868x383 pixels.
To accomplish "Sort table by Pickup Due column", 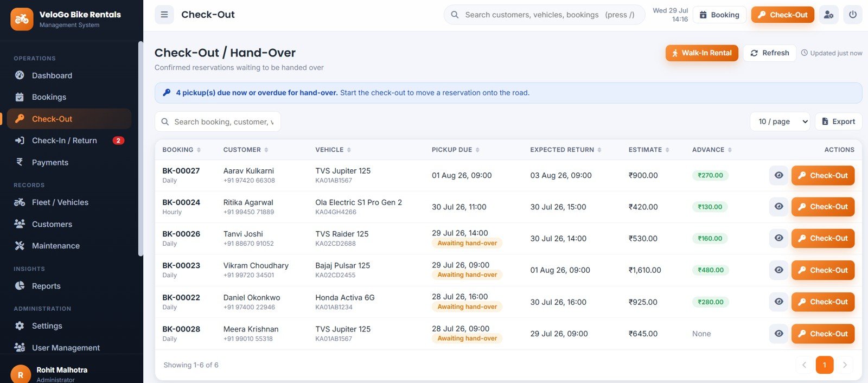I will (456, 150).
